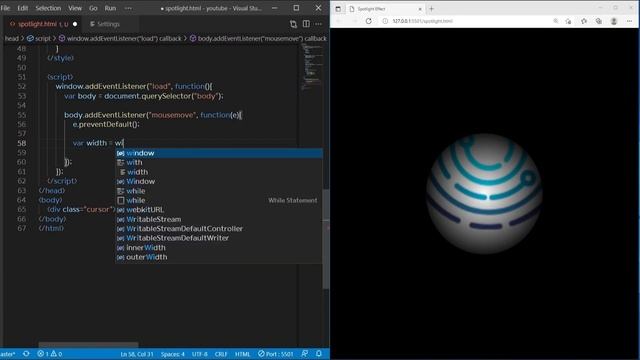Click the browser address bar URL
The image size is (640, 360).
click(422, 21)
